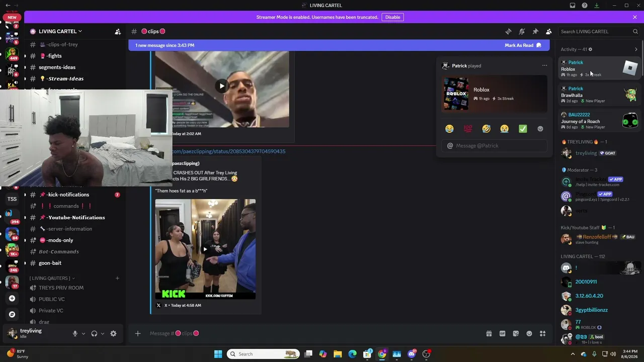This screenshot has height=362, width=644.
Task: React with the laughing-crying emoji
Action: click(x=449, y=129)
